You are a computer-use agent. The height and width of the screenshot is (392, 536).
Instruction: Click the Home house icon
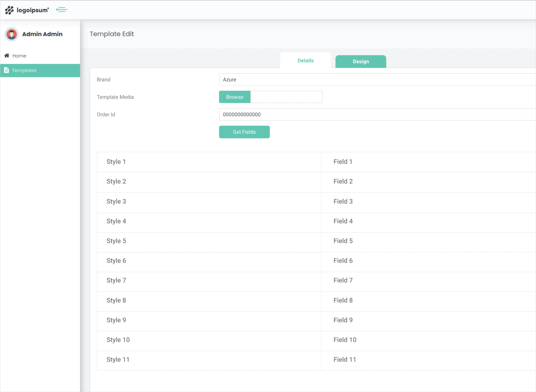pos(7,56)
